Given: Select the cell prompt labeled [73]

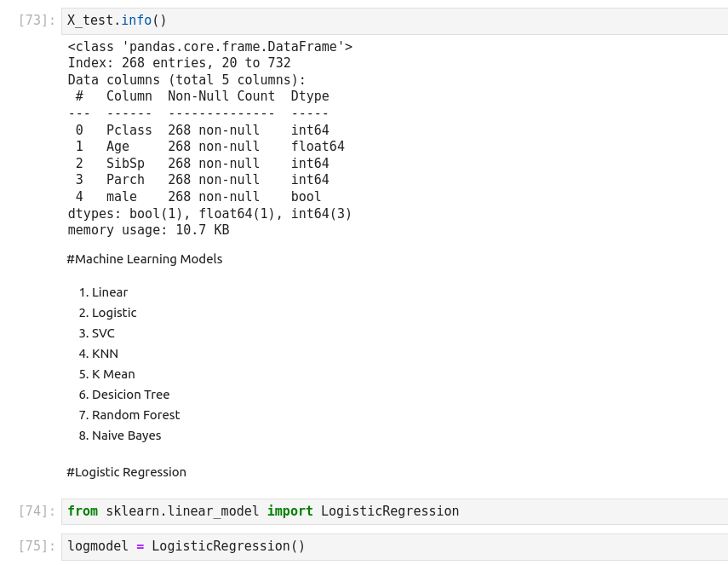Looking at the screenshot, I should (x=37, y=20).
